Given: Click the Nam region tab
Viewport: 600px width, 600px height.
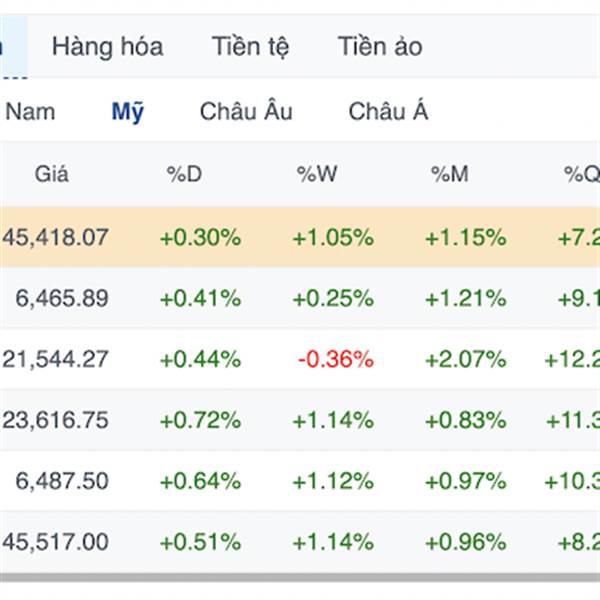Looking at the screenshot, I should [x=30, y=112].
